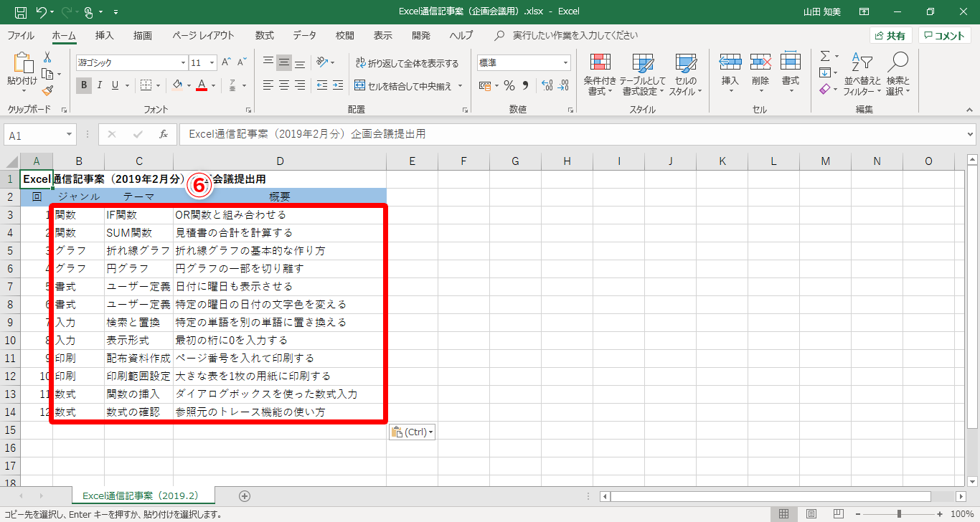Open Cell Styles (セルのスタイル)
Image resolution: width=980 pixels, height=522 pixels.
686,74
